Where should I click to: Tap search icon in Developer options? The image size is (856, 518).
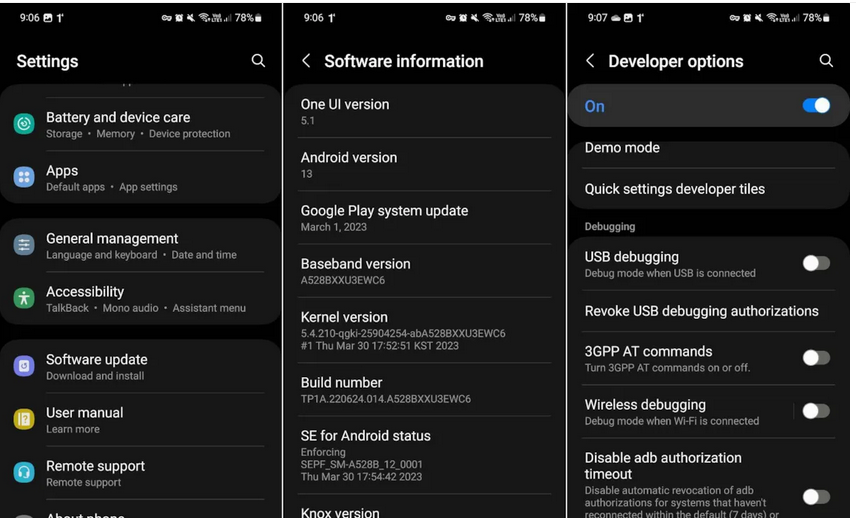click(x=827, y=61)
